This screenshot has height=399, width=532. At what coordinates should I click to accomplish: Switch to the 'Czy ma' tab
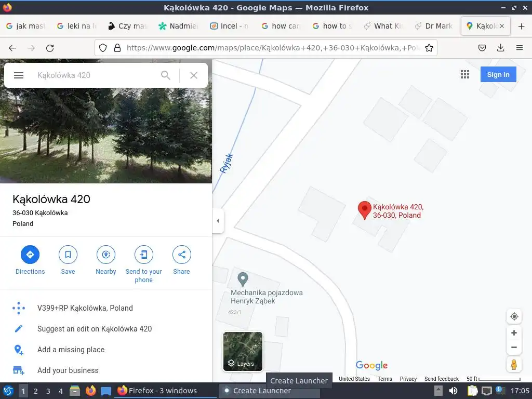tap(128, 26)
